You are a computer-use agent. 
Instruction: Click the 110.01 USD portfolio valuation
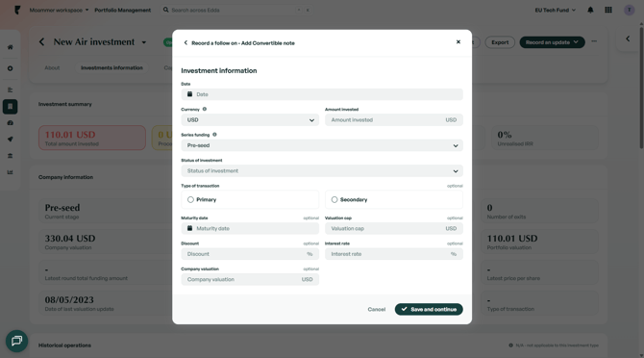(512, 239)
